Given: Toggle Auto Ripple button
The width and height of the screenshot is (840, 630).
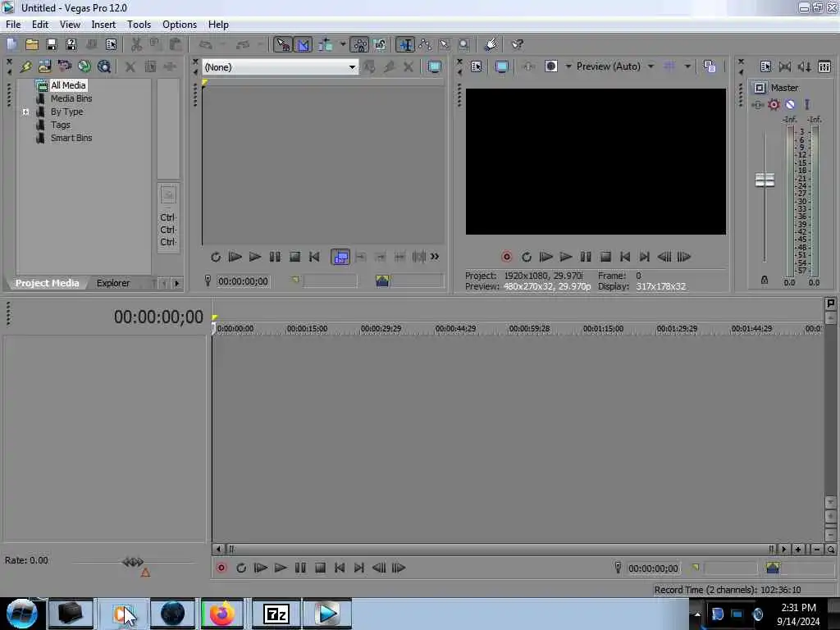Looking at the screenshot, I should click(x=325, y=45).
